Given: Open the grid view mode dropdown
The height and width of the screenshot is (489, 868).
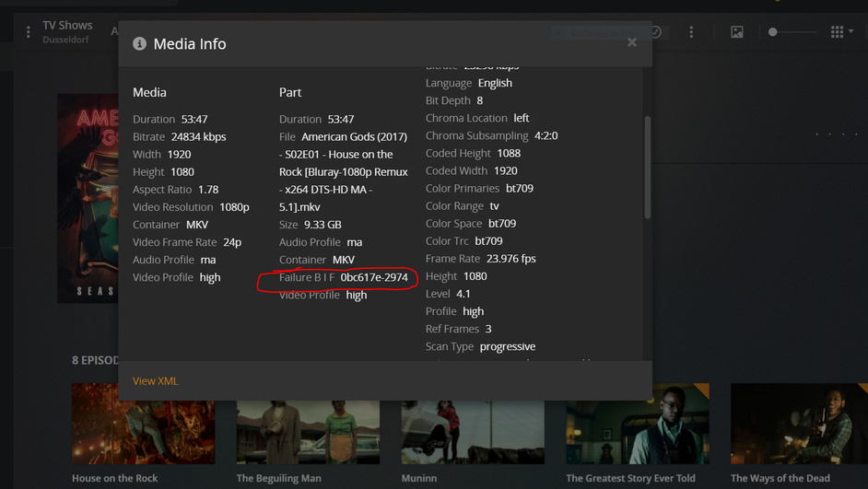Looking at the screenshot, I should pos(841,32).
